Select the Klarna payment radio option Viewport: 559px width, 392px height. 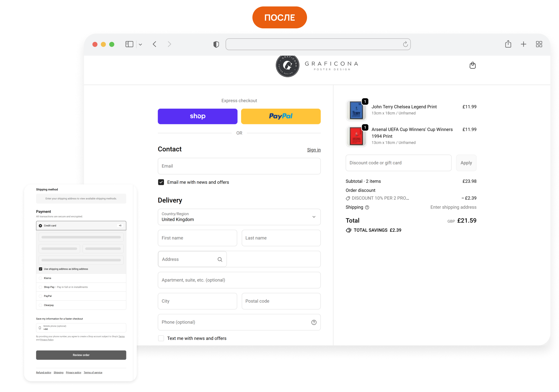[40, 278]
